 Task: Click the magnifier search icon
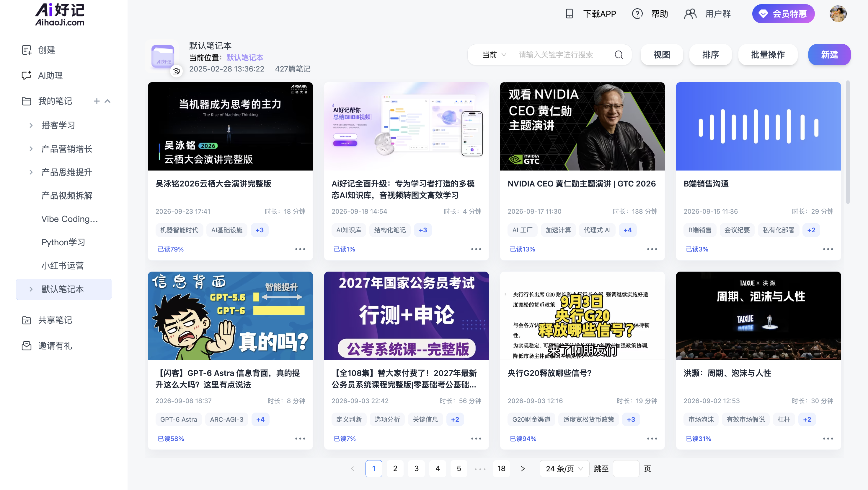[x=619, y=55]
